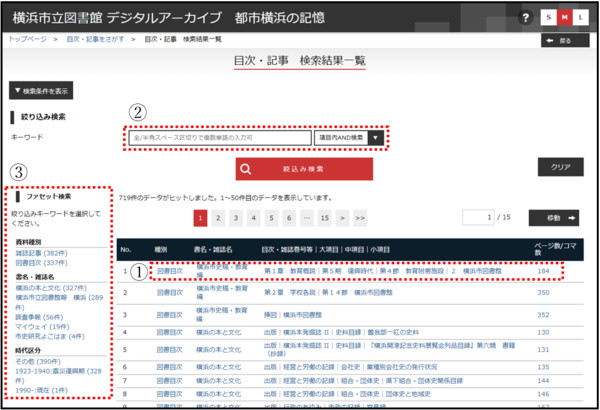Viewport: 600px width, 410px height.
Task: Set font size to large (L)
Action: [x=583, y=19]
